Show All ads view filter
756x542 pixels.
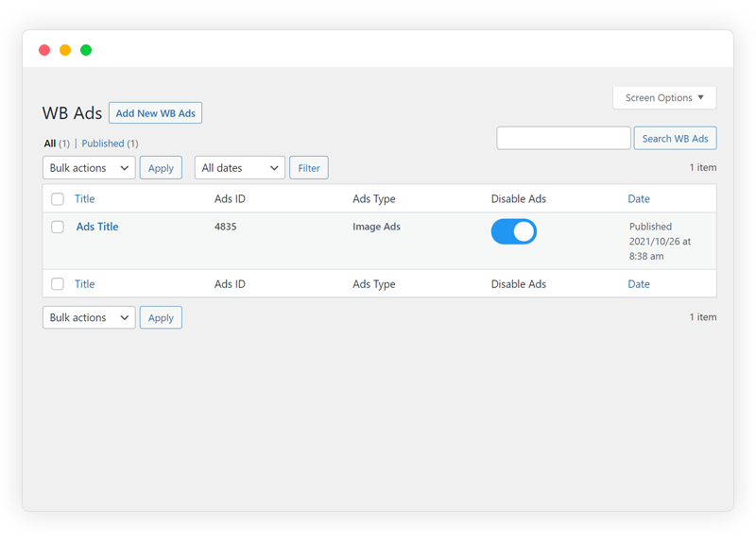click(x=57, y=144)
